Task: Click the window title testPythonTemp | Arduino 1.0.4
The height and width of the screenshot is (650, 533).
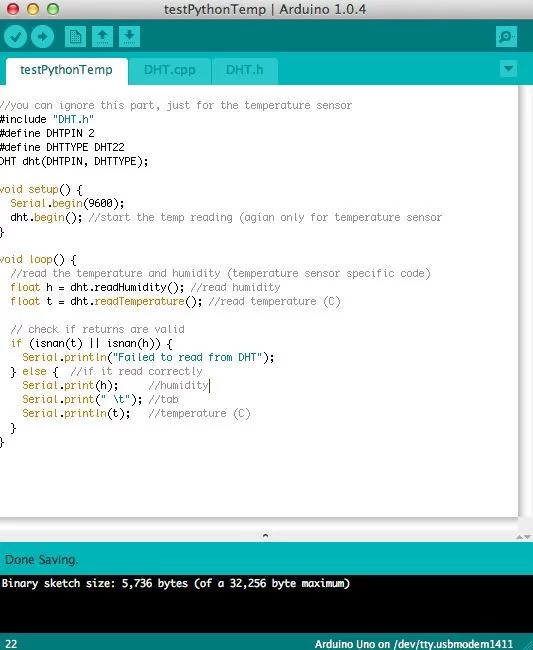Action: (x=265, y=9)
